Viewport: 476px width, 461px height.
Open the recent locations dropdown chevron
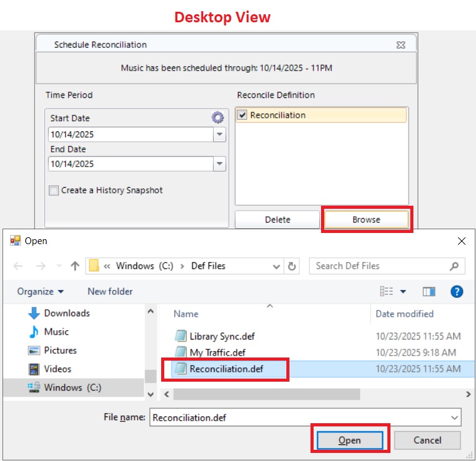(x=59, y=266)
